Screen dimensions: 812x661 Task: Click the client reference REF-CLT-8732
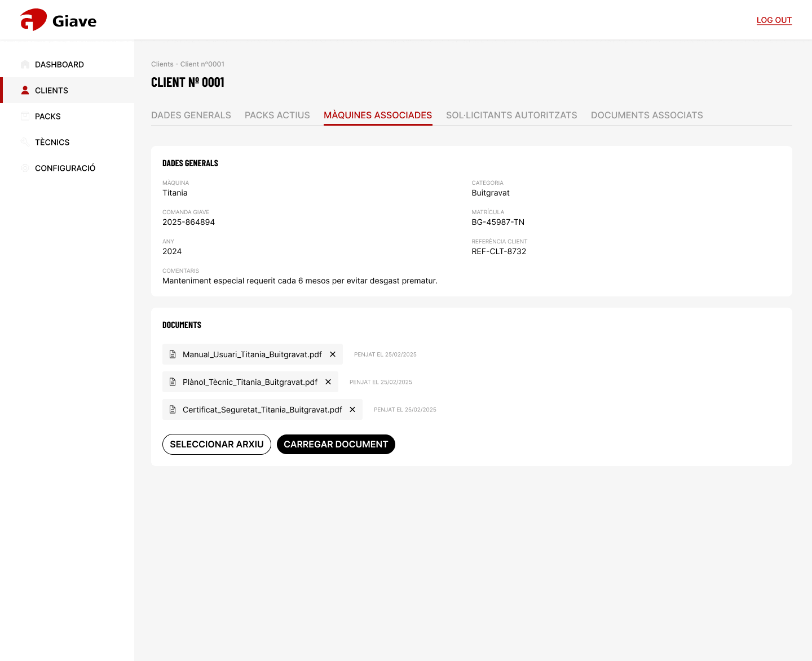click(499, 251)
